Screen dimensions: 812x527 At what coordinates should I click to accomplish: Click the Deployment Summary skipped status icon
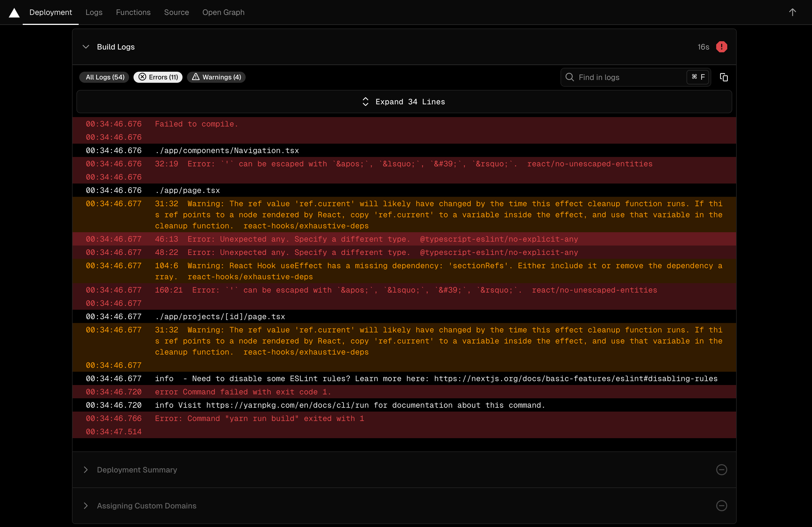point(721,469)
